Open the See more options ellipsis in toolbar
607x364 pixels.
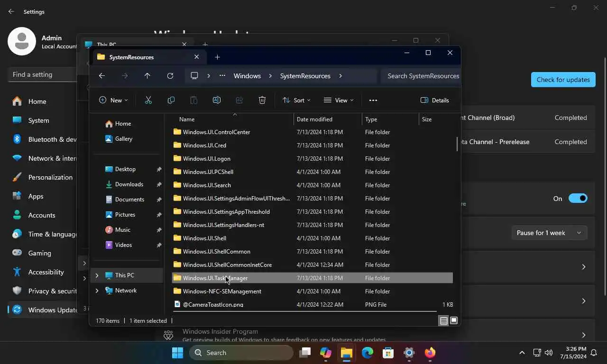[373, 100]
